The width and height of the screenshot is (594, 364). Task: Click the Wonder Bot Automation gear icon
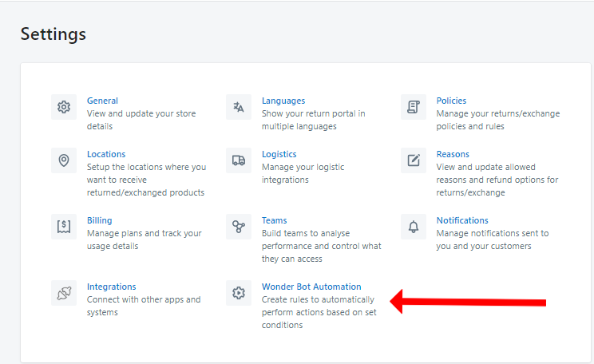point(239,293)
